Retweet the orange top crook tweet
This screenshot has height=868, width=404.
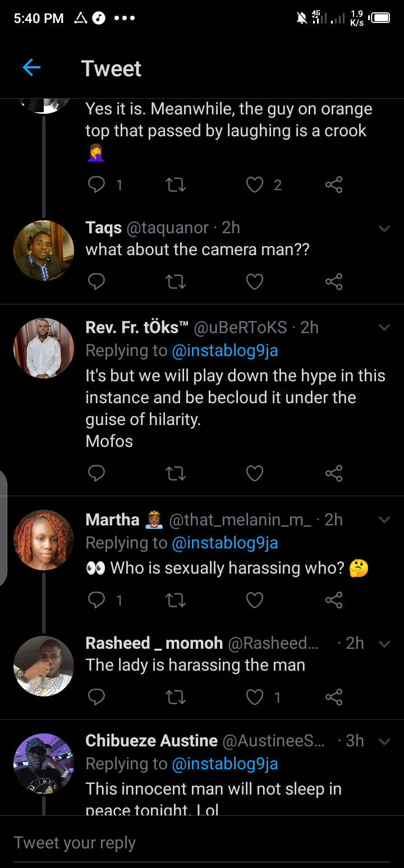(x=176, y=185)
